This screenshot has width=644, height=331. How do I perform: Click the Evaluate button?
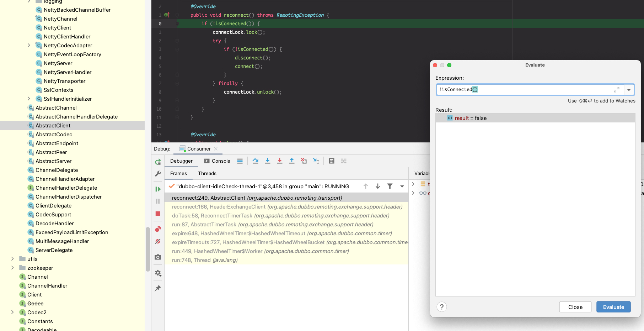(613, 307)
